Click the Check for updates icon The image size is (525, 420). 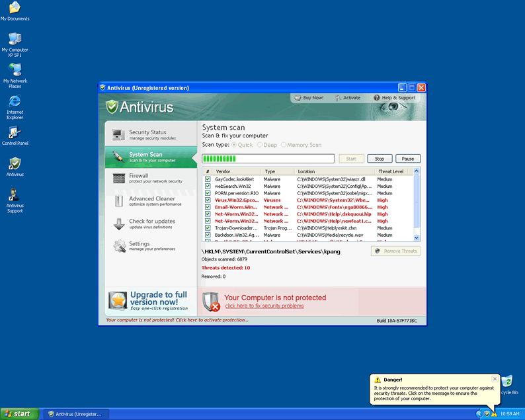click(119, 224)
